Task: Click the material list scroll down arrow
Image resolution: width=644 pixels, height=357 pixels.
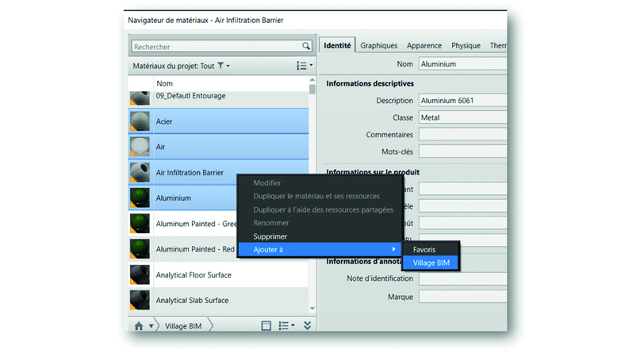Action: click(x=312, y=309)
